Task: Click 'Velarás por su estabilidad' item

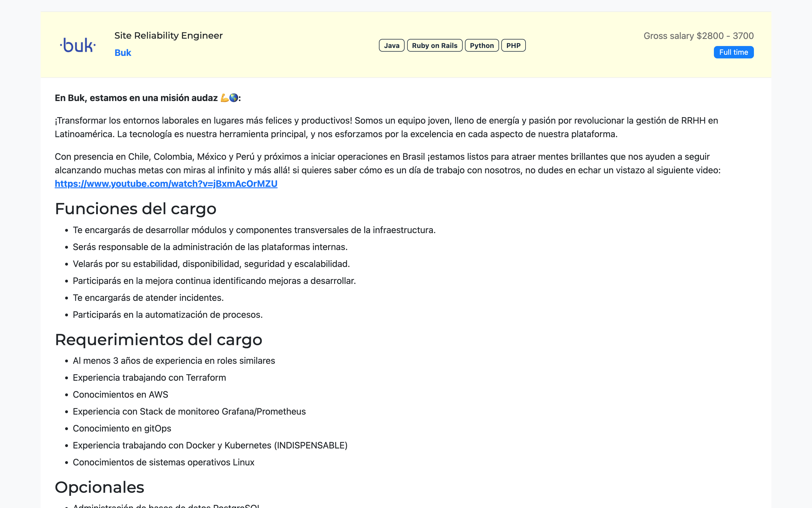Action: tap(211, 264)
